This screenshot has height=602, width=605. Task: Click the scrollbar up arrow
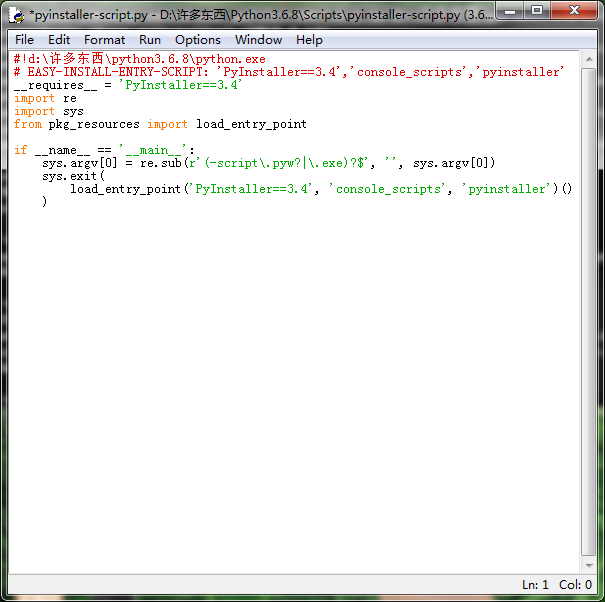pos(589,59)
